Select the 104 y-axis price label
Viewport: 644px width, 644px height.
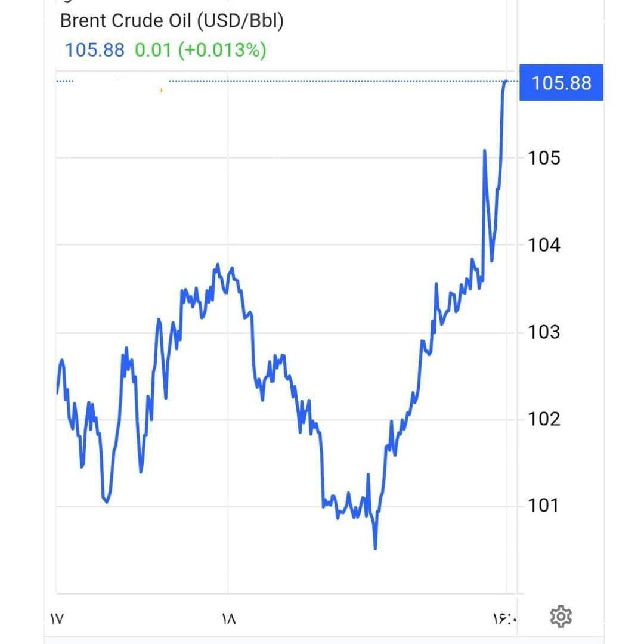pos(544,245)
